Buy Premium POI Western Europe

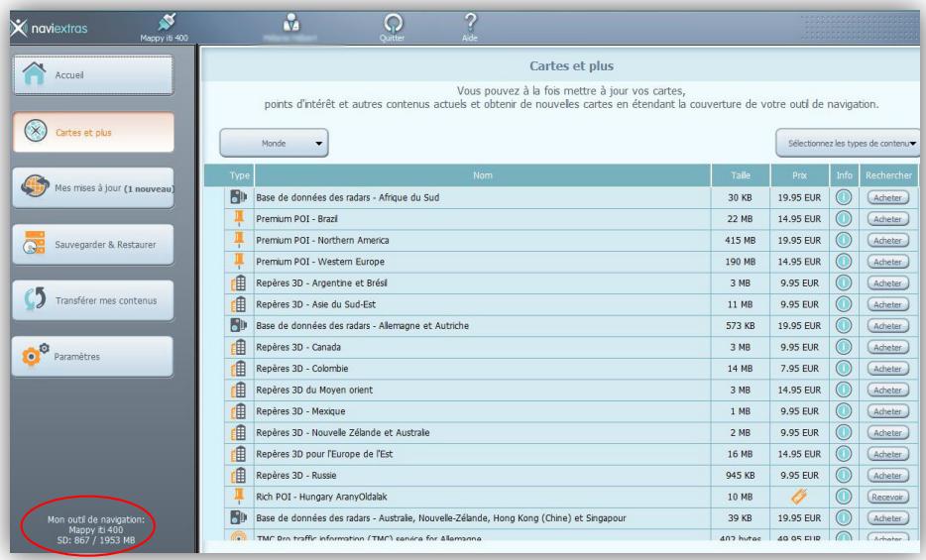[887, 262]
